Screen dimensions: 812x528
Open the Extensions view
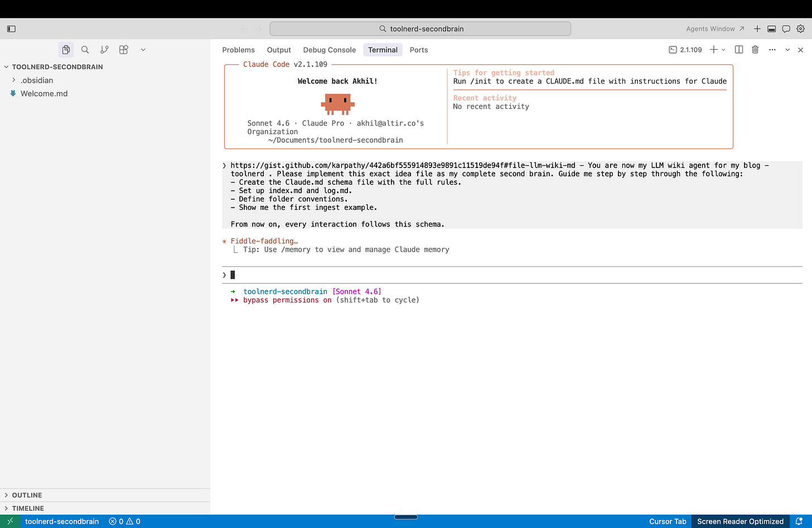(x=123, y=49)
